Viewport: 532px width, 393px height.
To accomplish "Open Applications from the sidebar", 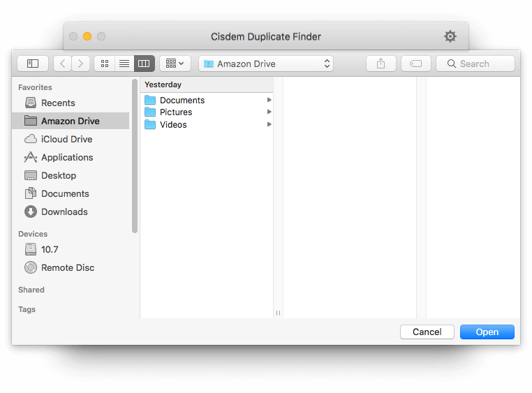I will [x=71, y=157].
